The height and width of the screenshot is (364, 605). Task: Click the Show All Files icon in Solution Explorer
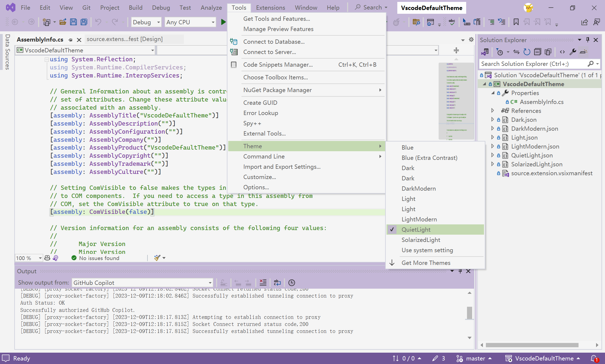tap(548, 52)
